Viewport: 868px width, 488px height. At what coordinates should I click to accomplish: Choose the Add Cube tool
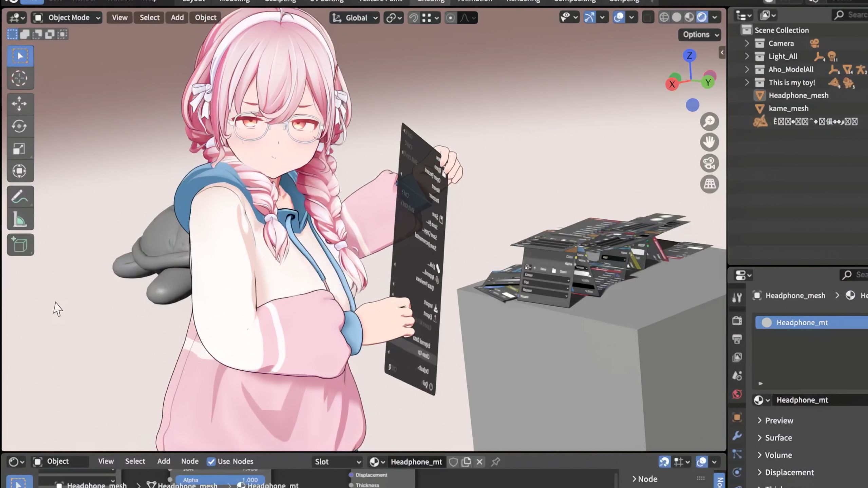tap(20, 245)
